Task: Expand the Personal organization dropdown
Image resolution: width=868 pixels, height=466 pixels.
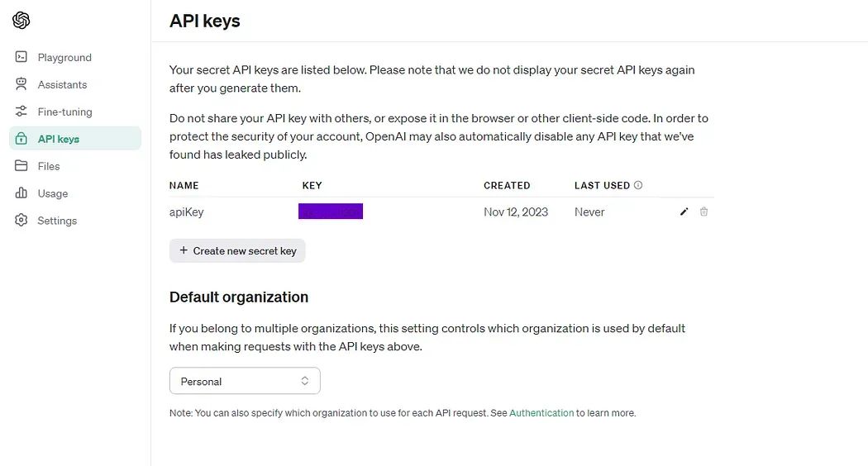Action: click(245, 381)
